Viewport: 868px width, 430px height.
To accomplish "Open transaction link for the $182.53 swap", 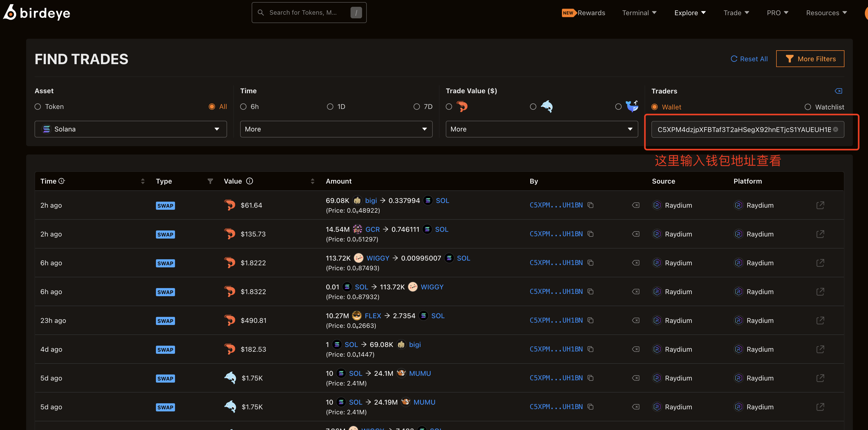I will coord(820,349).
